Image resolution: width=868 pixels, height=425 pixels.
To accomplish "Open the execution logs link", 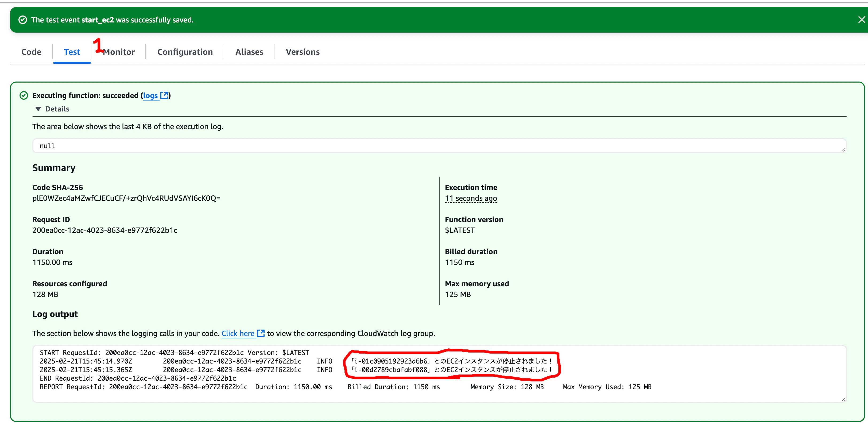I will [x=150, y=96].
